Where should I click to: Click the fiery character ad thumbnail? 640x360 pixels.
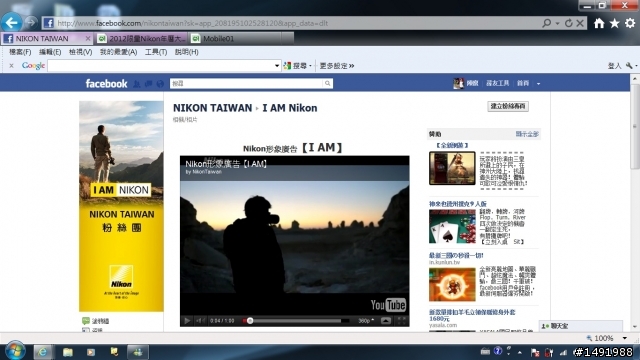(x=452, y=284)
